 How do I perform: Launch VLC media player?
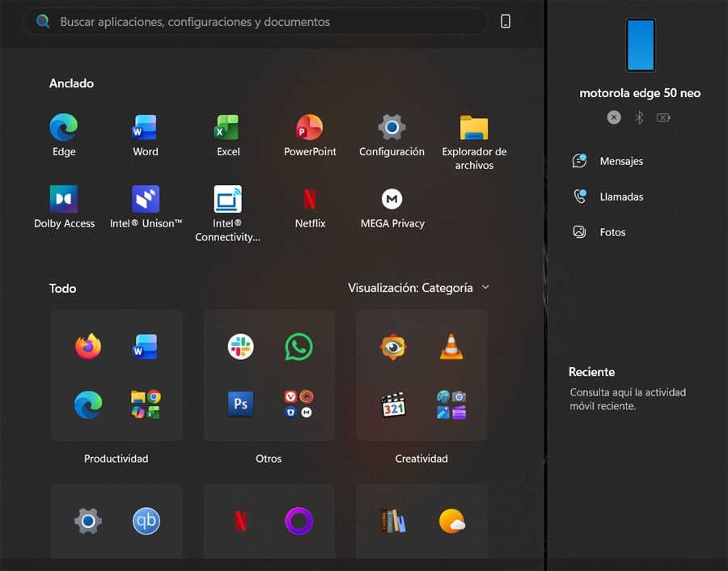(x=451, y=346)
